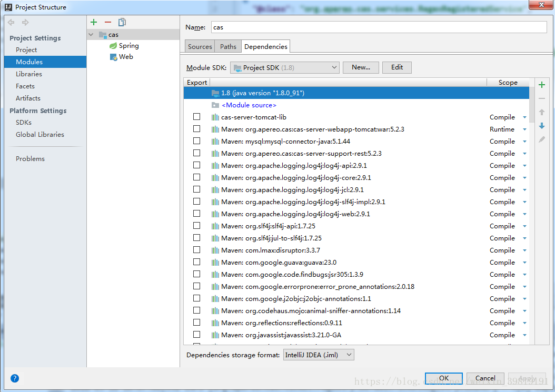
Task: Click library icon of javassist dependency
Action: pyautogui.click(x=215, y=335)
